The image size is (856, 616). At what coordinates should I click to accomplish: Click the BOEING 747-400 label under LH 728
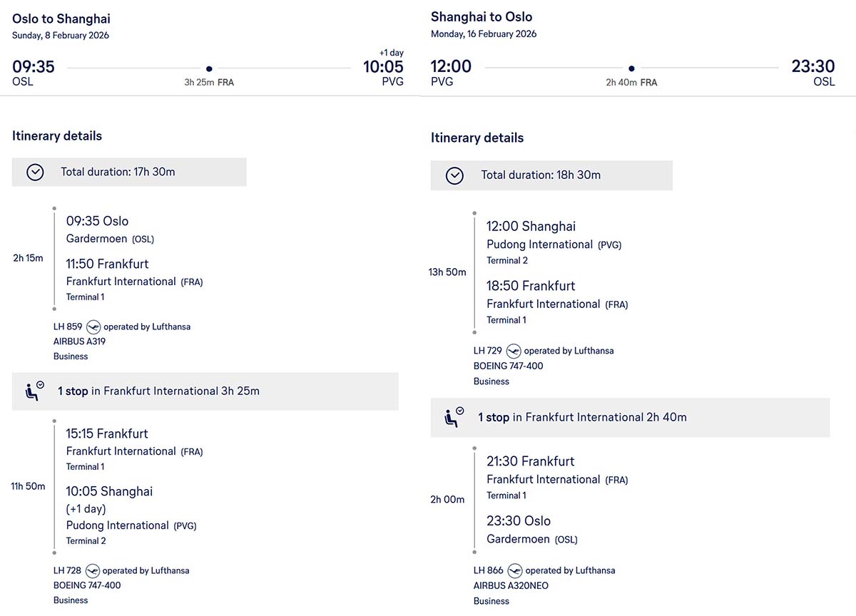coord(87,585)
